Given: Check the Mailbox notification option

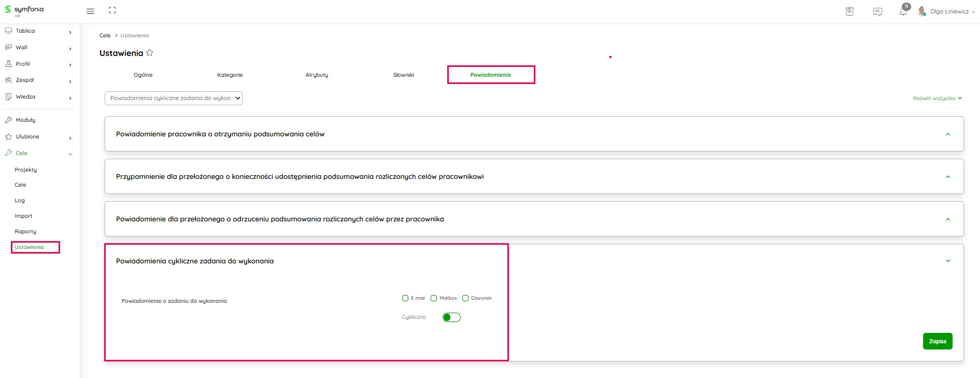Looking at the screenshot, I should (434, 298).
